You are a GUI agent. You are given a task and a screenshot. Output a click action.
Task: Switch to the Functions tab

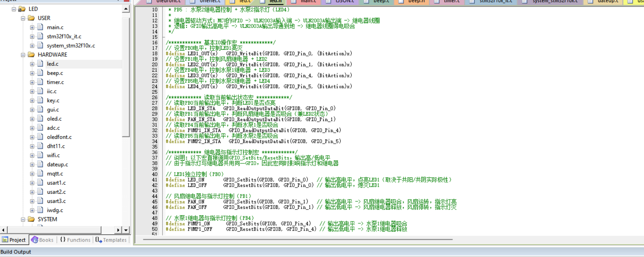point(75,240)
